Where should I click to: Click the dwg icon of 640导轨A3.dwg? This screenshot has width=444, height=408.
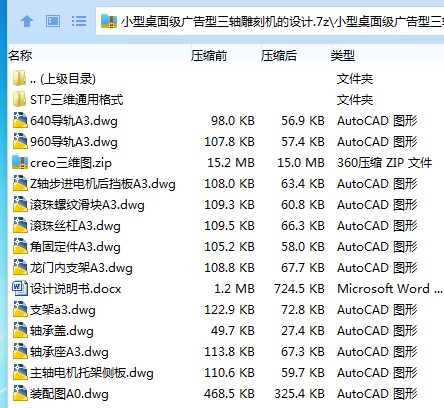(20, 120)
